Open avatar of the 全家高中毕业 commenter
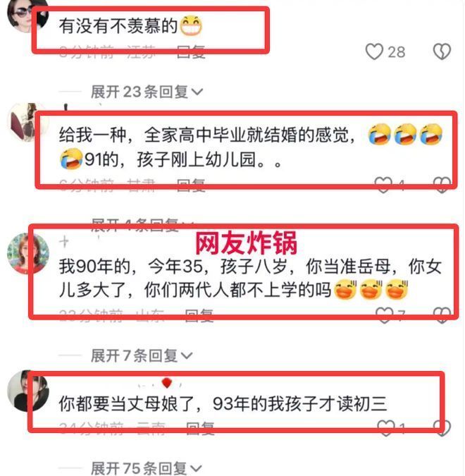This screenshot has width=465, height=476. 28,123
